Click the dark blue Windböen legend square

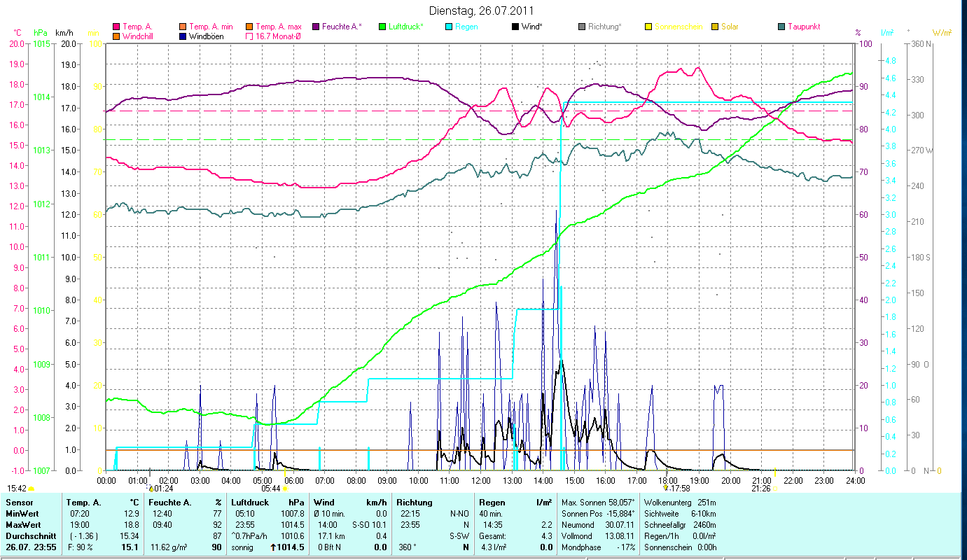(x=183, y=36)
